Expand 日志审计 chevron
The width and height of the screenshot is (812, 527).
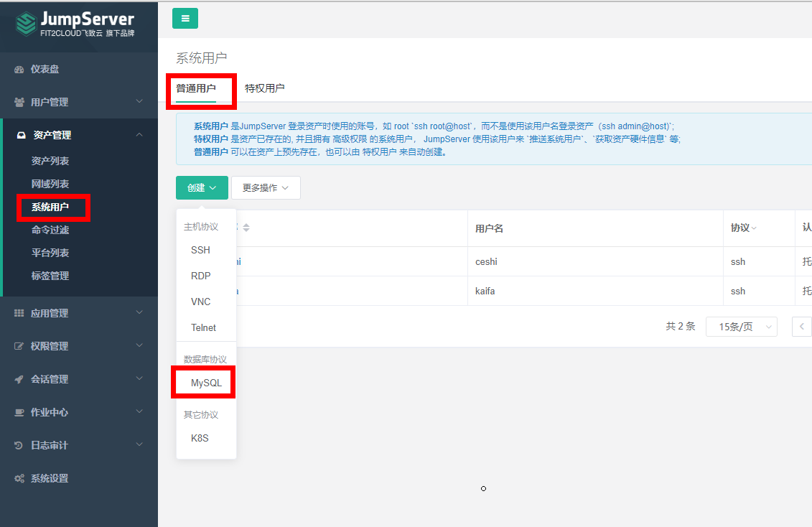[x=139, y=444]
